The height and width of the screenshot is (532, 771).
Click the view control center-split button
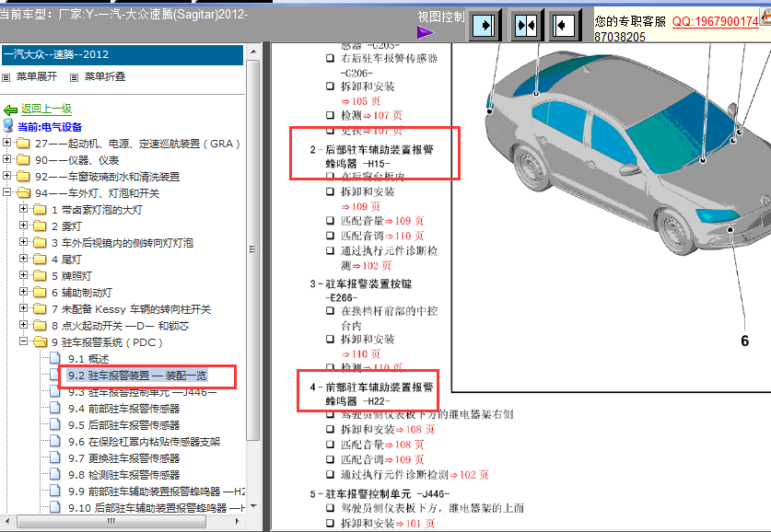526,25
